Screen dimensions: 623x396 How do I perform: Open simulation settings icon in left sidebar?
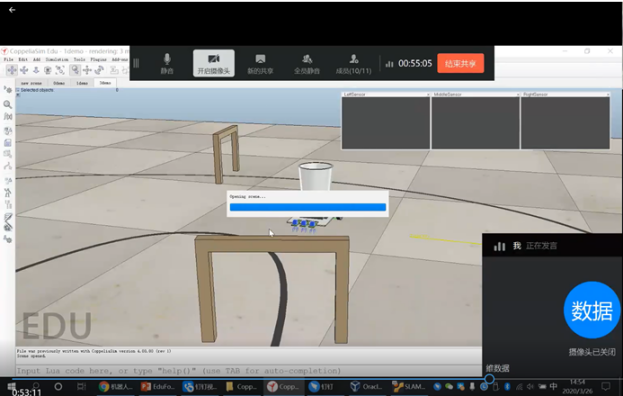pyautogui.click(x=8, y=90)
